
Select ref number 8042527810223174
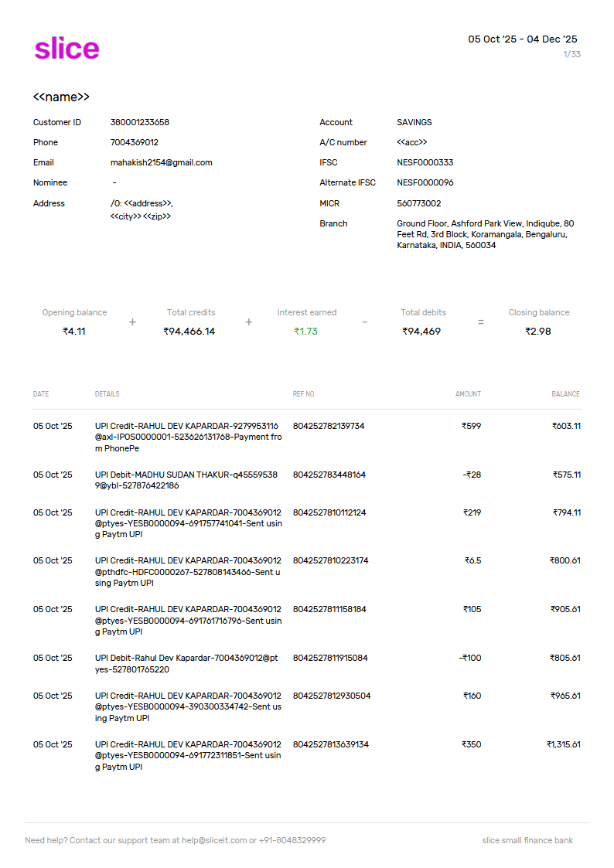(330, 561)
